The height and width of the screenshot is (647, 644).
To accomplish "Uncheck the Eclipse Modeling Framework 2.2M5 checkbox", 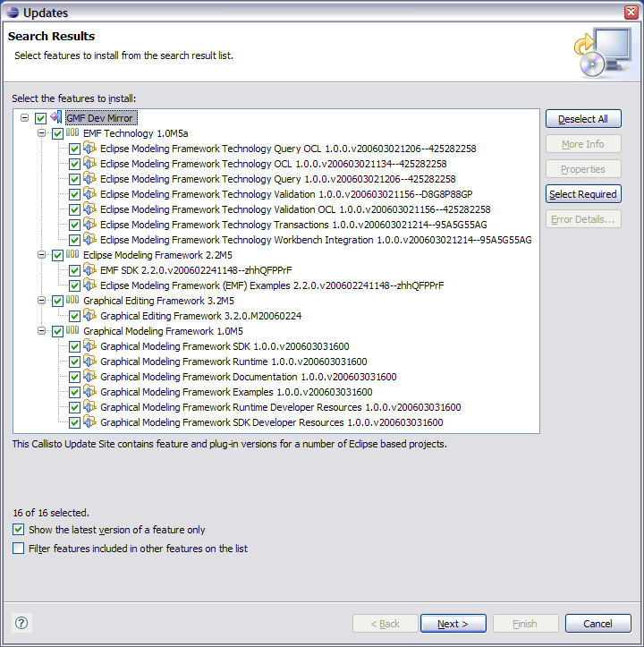I will (57, 255).
